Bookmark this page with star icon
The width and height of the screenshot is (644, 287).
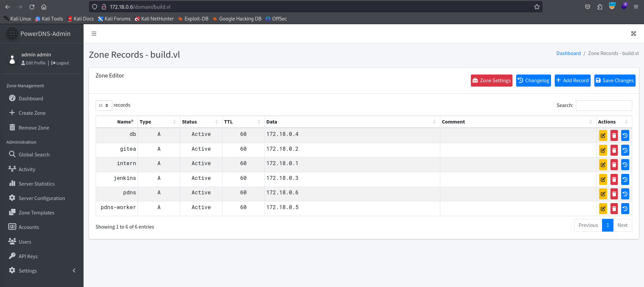click(537, 7)
